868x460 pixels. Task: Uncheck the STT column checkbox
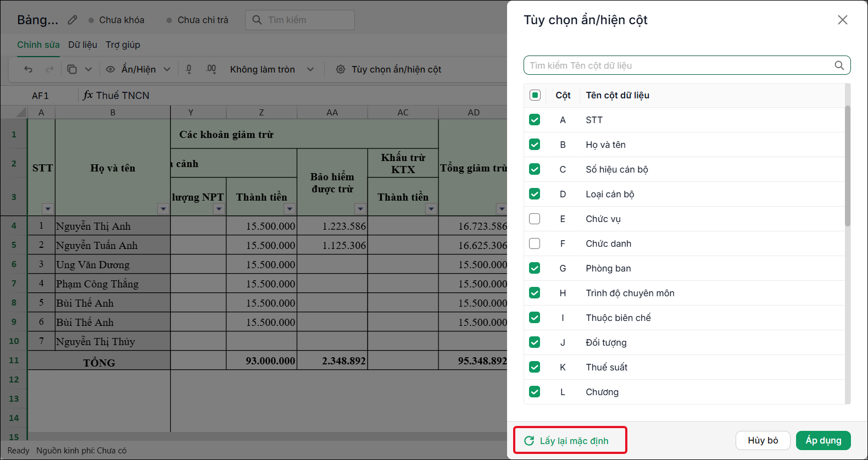pyautogui.click(x=535, y=120)
